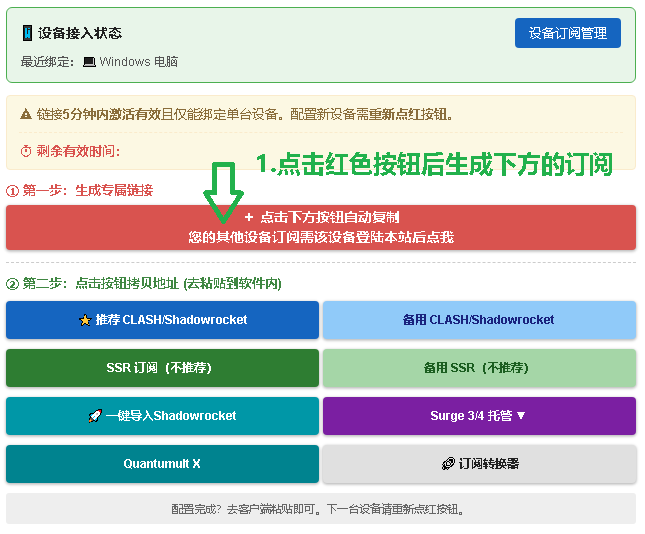Click the Windows 电脑 device name

[139, 62]
